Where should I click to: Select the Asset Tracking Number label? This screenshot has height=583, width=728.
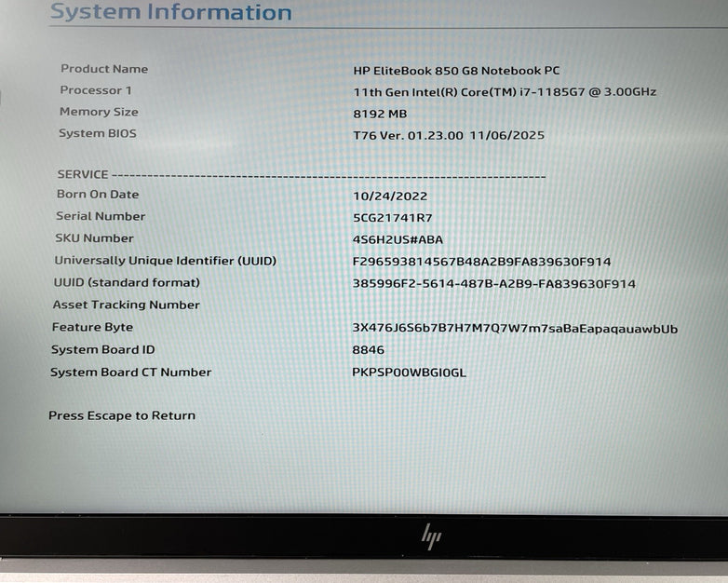pyautogui.click(x=127, y=305)
